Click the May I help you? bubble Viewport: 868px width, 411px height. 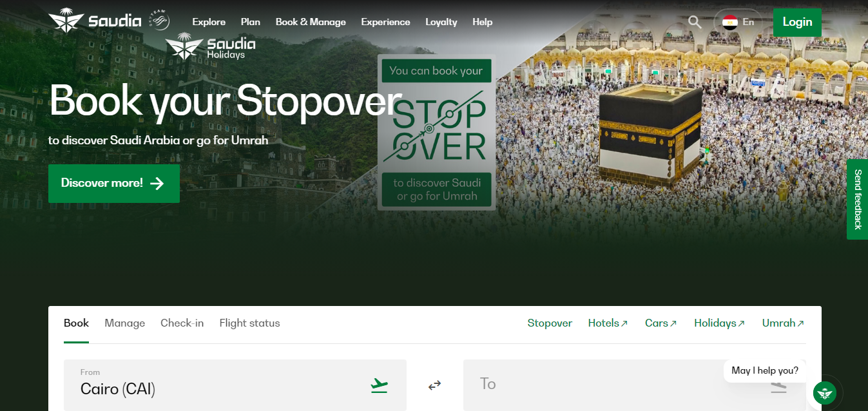tap(765, 370)
